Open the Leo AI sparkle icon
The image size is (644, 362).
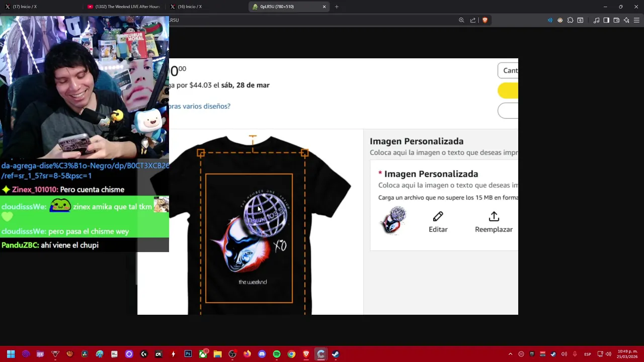626,20
